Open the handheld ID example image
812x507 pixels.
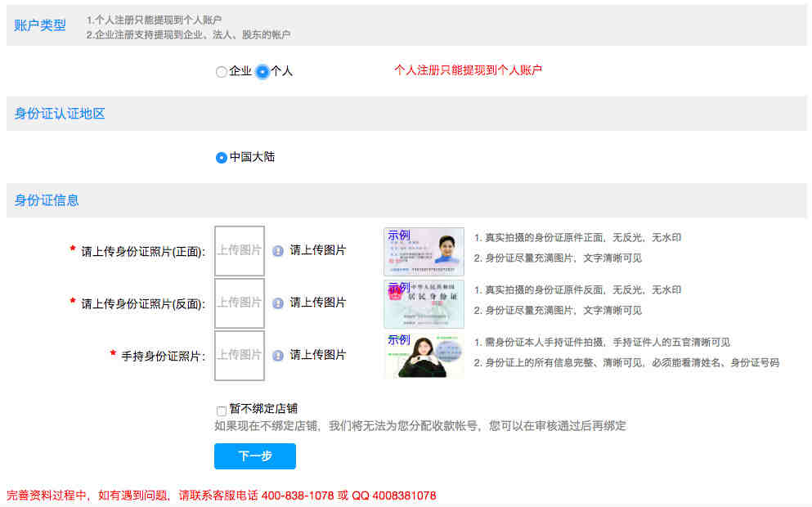[424, 356]
